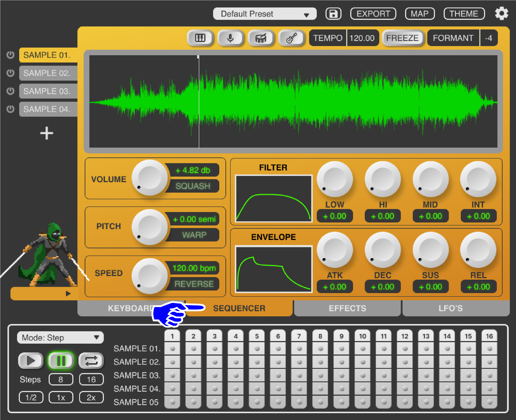The height and width of the screenshot is (420, 516).
Task: Expand the sample playback arrow below the ninja
Action: pos(68,293)
